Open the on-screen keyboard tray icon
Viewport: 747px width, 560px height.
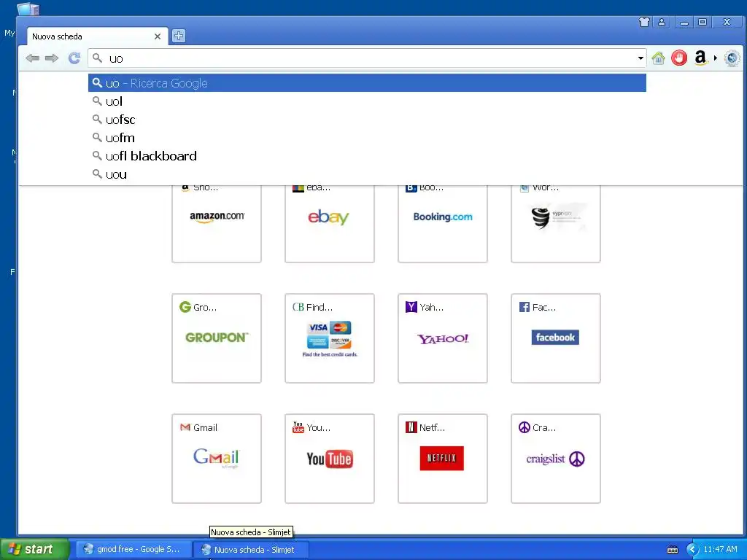pos(673,550)
